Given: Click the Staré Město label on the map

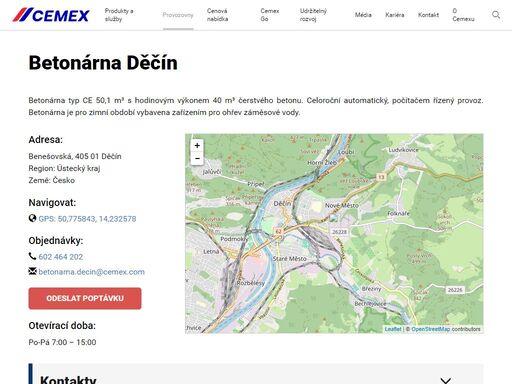Looking at the screenshot, I should [289, 258].
